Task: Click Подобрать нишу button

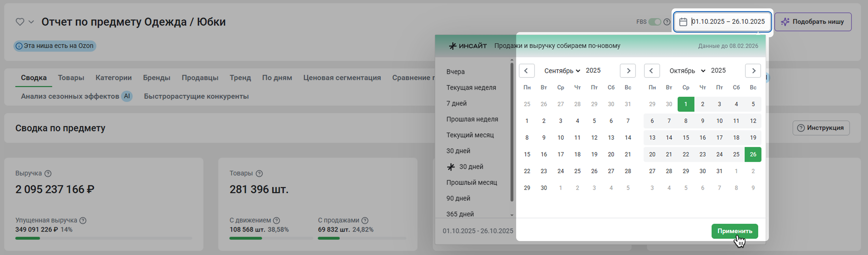Action: [x=813, y=22]
